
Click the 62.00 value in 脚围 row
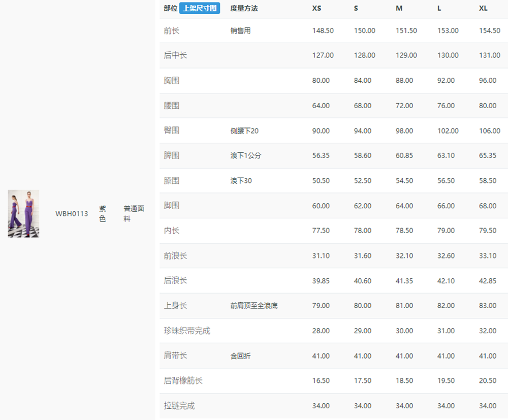(363, 206)
